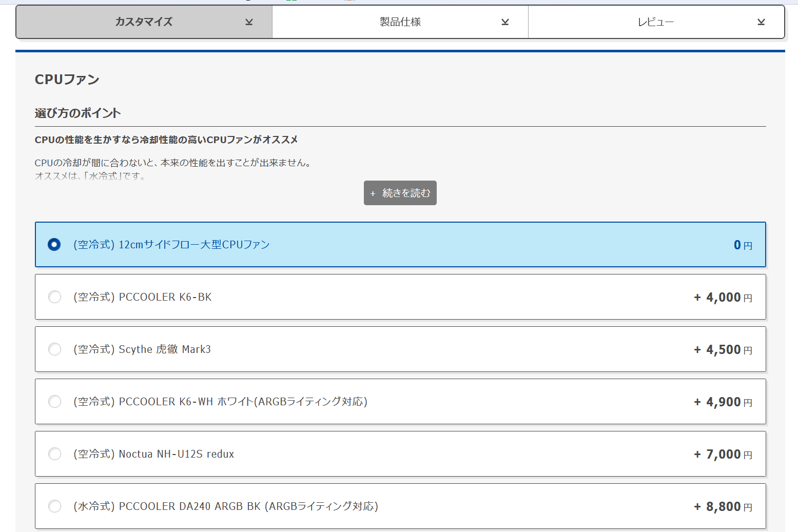Select PCCOOLER K6-WH ホワイト radio button
798x532 pixels.
(54, 402)
